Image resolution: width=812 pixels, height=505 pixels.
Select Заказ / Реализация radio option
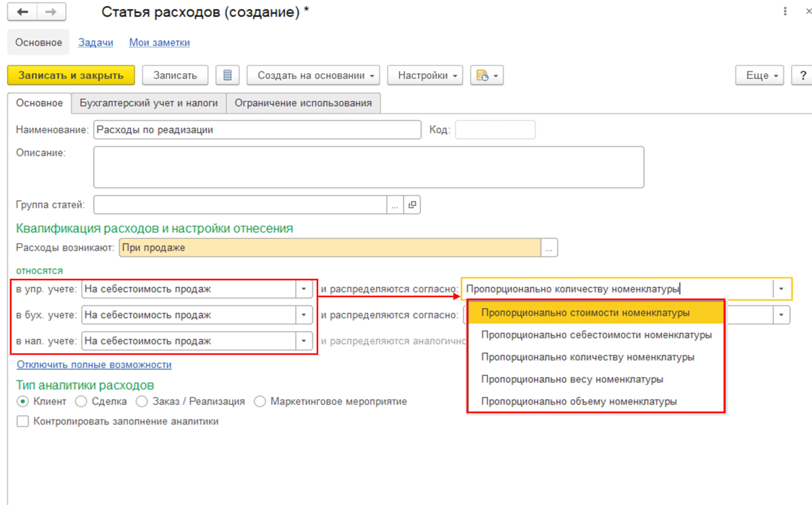(141, 401)
